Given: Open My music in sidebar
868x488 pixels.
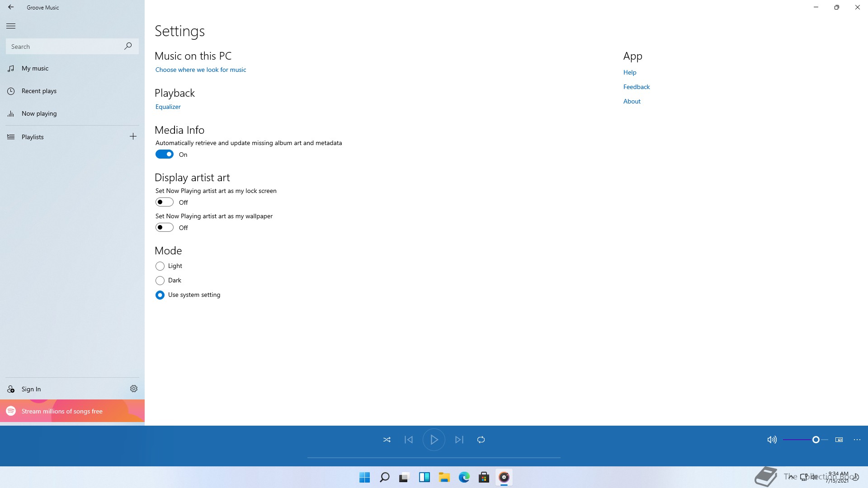Looking at the screenshot, I should [x=35, y=68].
